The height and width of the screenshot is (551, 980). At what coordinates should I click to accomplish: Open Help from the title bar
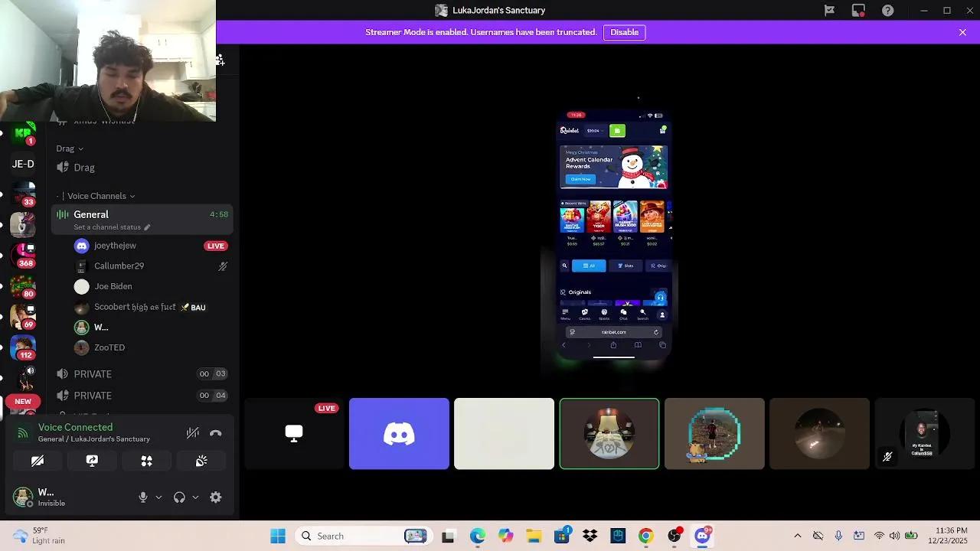(x=887, y=10)
